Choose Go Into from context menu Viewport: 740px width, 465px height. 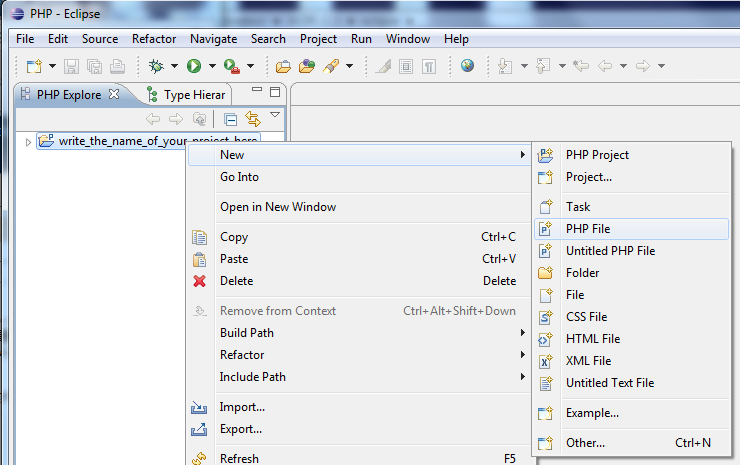359,177
